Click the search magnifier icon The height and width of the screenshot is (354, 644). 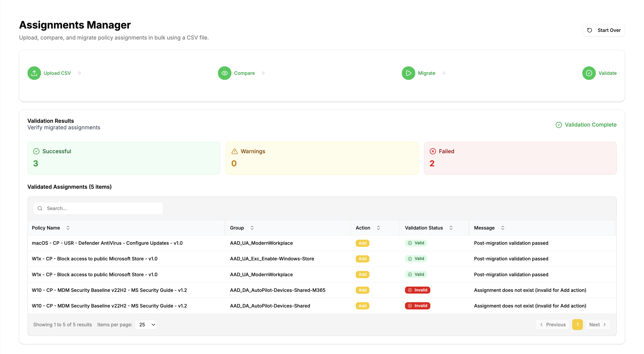point(40,208)
